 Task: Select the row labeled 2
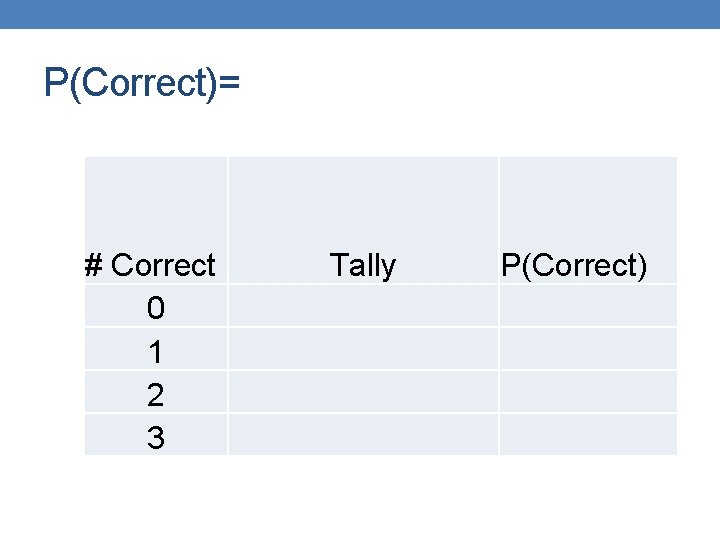155,394
